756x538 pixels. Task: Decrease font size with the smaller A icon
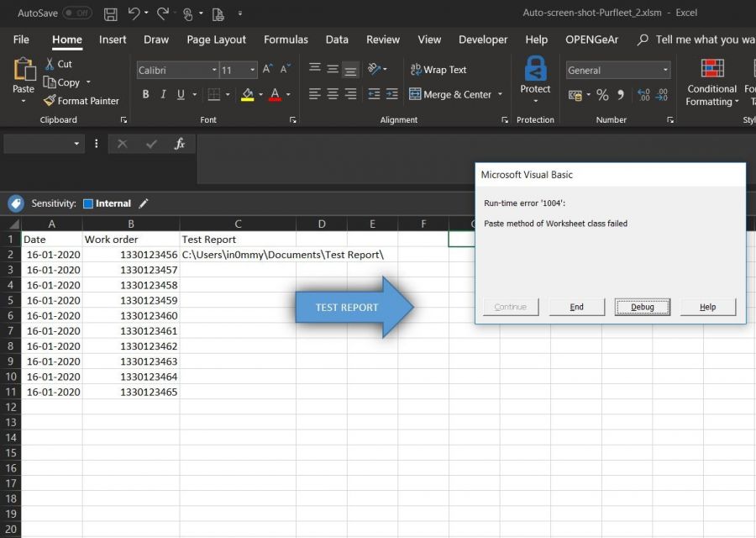click(x=286, y=70)
